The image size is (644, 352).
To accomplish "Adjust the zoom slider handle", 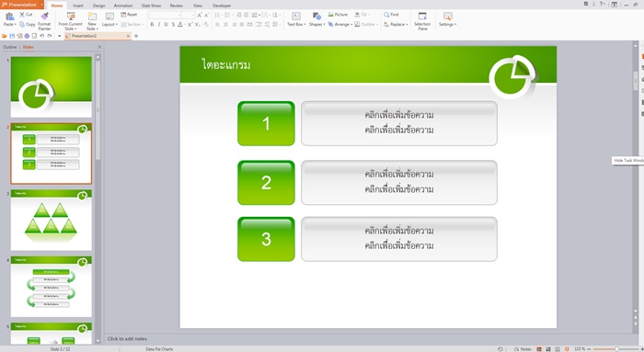I will click(616, 349).
